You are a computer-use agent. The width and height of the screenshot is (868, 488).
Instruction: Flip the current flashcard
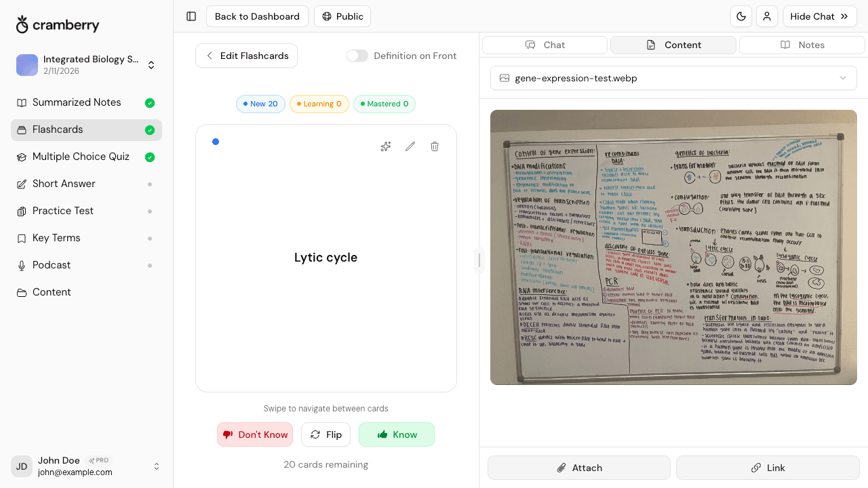pos(325,434)
